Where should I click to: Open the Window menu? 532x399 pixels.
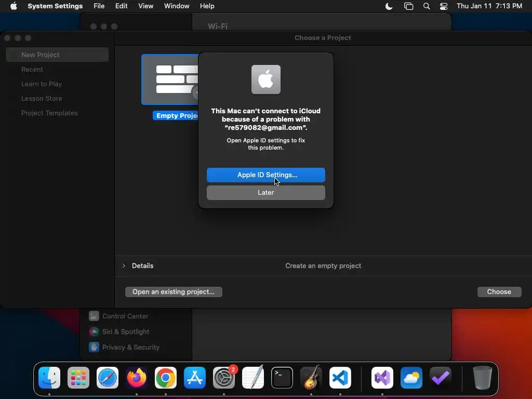click(x=177, y=6)
